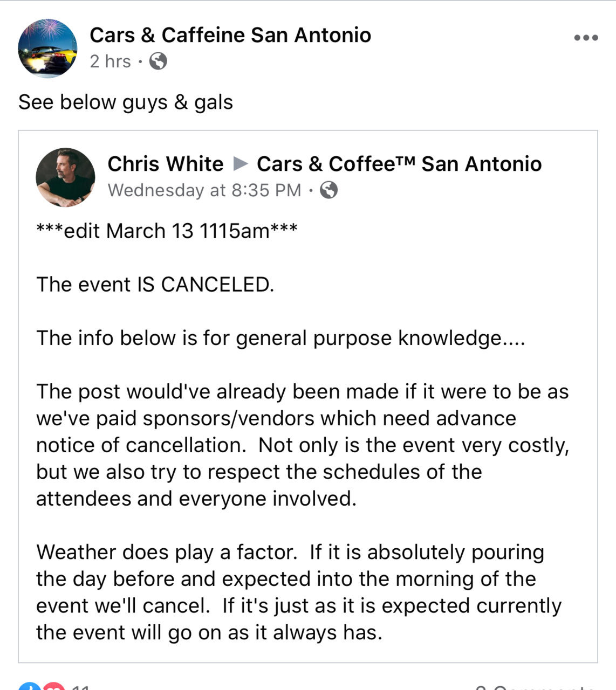
Task: Click "The event IS CANCELED." line
Action: [155, 284]
